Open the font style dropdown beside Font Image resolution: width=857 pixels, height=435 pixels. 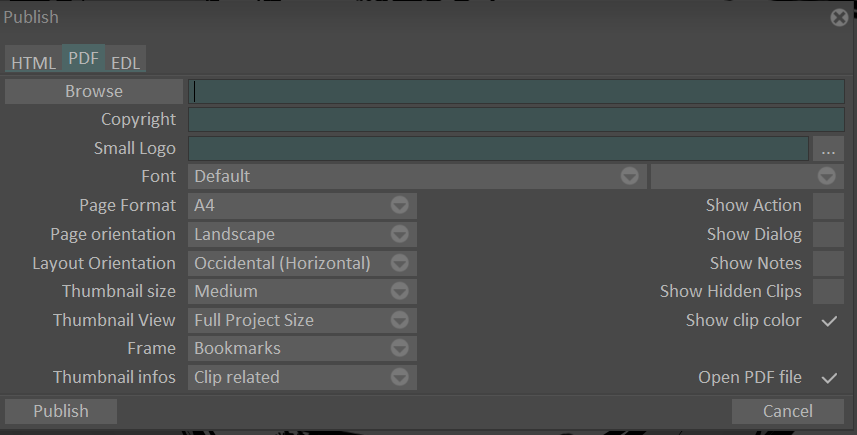[747, 177]
